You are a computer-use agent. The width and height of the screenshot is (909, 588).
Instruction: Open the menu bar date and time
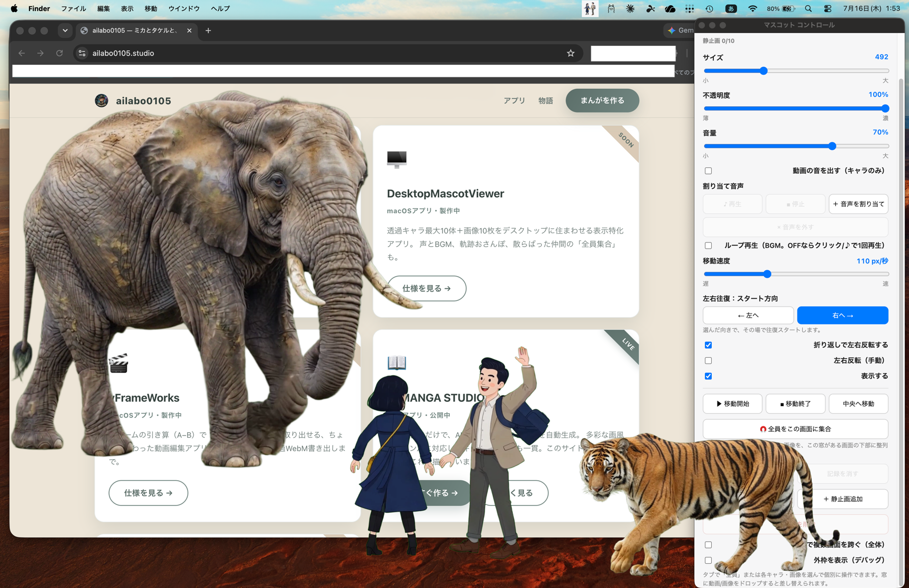pyautogui.click(x=871, y=8)
